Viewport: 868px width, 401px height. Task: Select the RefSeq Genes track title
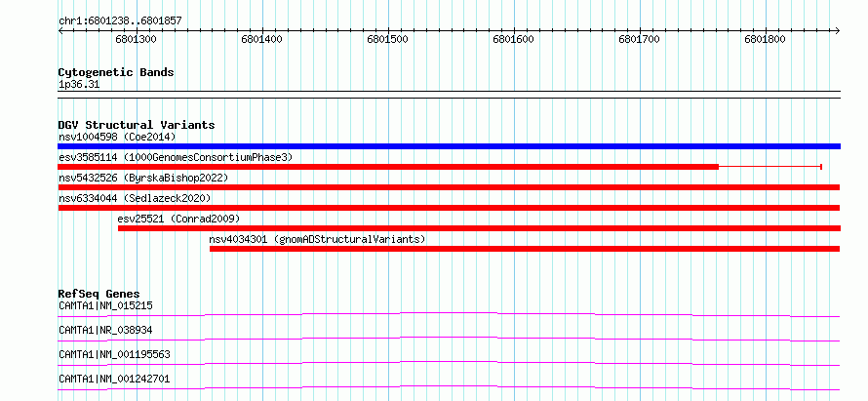pyautogui.click(x=99, y=294)
